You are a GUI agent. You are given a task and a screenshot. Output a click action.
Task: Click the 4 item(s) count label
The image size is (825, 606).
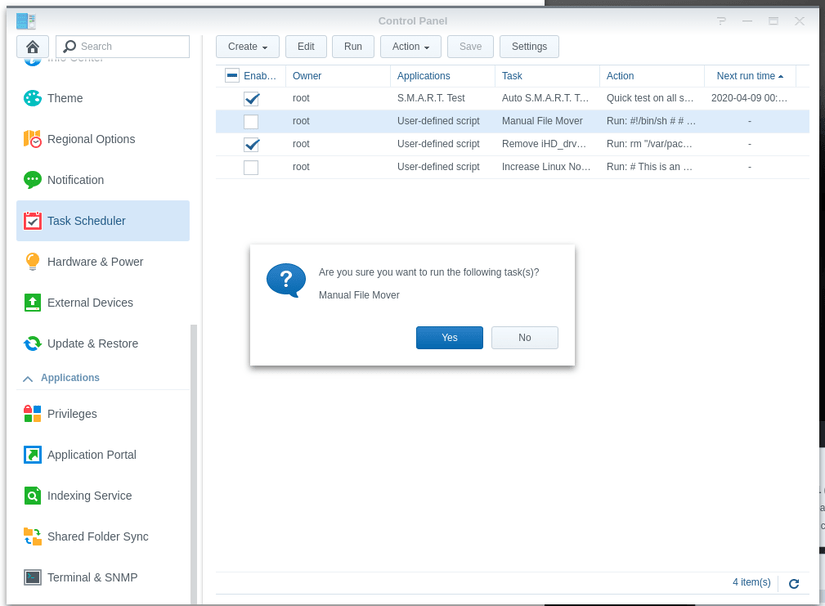click(x=751, y=582)
